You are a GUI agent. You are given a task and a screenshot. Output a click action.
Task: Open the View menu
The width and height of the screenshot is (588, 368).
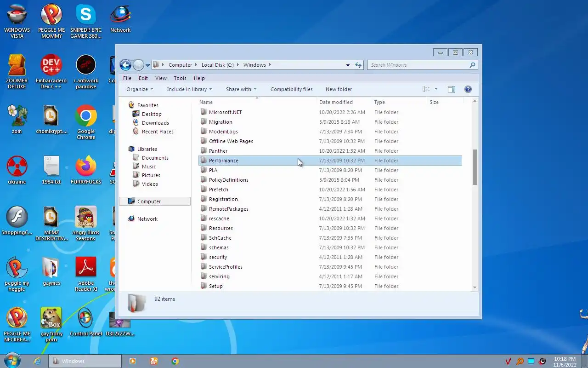(x=161, y=78)
